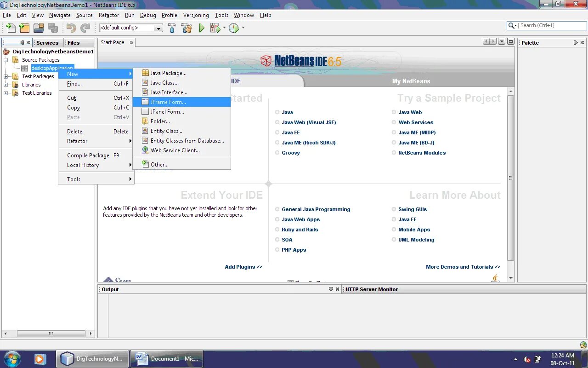Open the Swing GUIs tutorial link
Screen dimensions: 588x368
[413, 209]
